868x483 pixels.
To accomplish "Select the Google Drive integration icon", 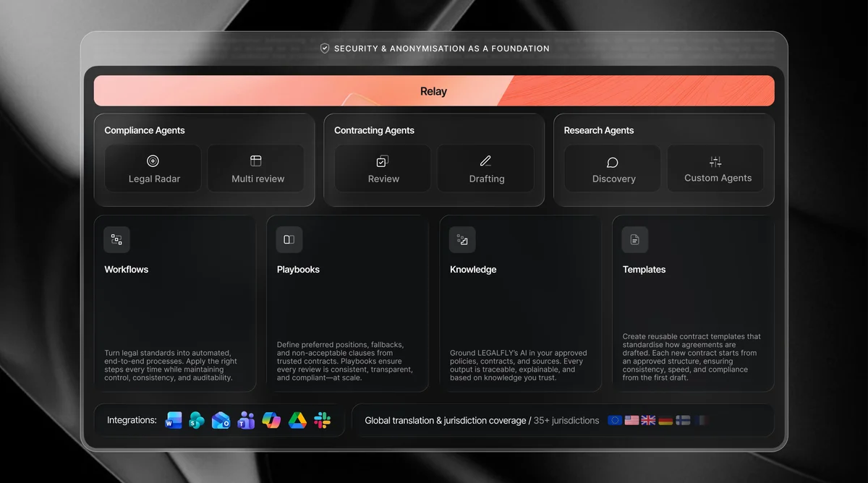I will pyautogui.click(x=297, y=420).
